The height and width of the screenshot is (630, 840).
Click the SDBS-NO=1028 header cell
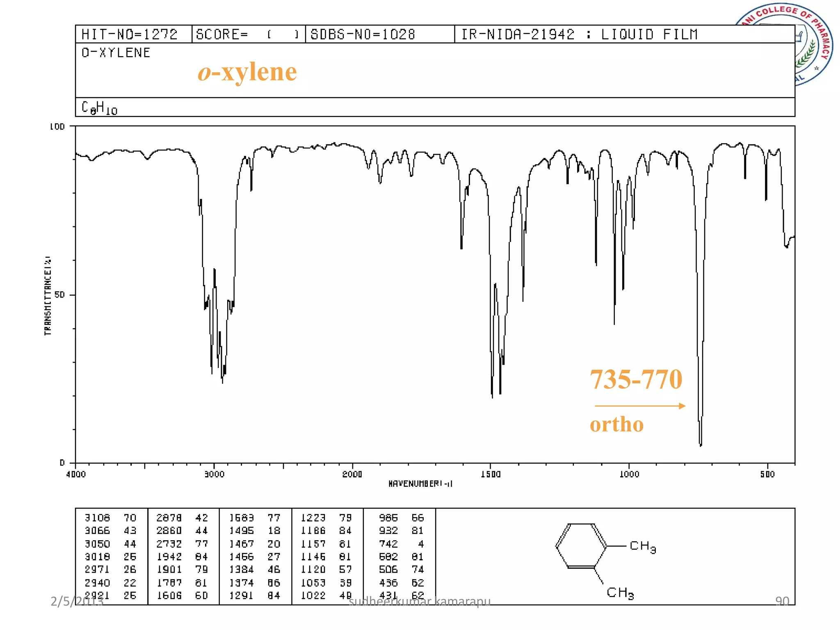click(380, 34)
